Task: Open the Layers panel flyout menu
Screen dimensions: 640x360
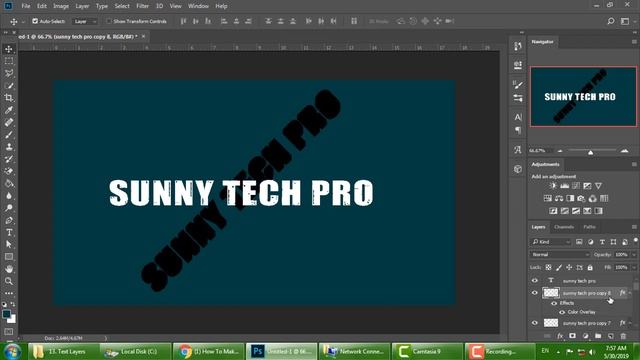Action: 634,227
